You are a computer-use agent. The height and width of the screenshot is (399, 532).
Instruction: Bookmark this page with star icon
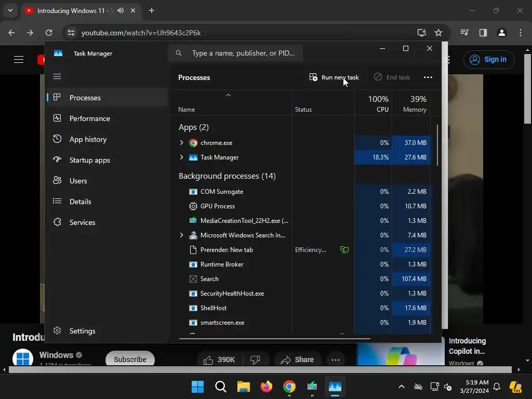(438, 33)
